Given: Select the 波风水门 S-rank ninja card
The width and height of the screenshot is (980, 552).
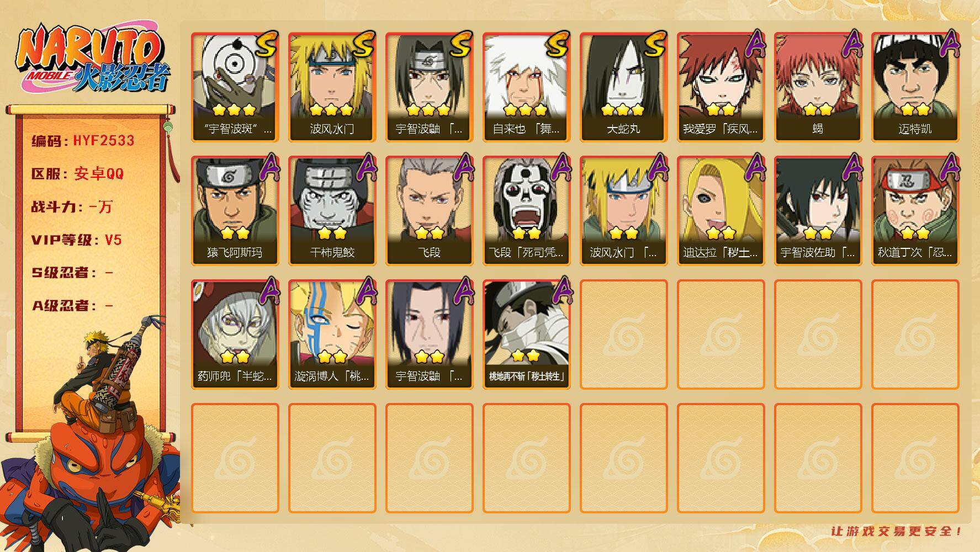Looking at the screenshot, I should point(332,87).
